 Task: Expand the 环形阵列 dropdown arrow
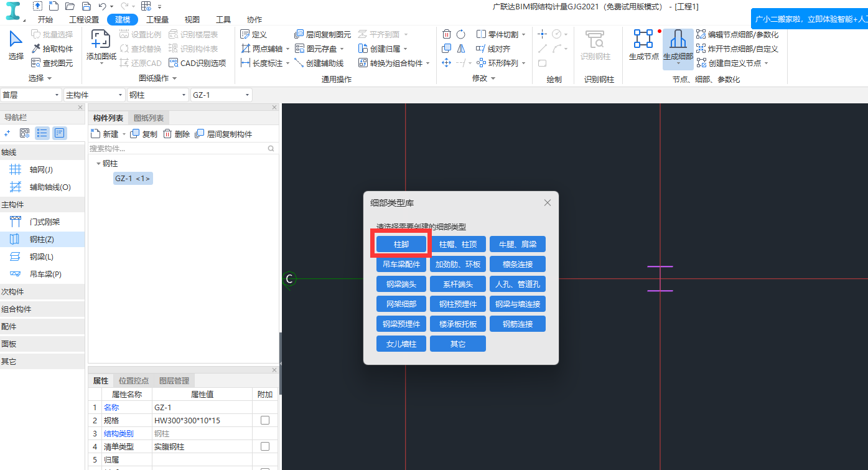(x=524, y=63)
